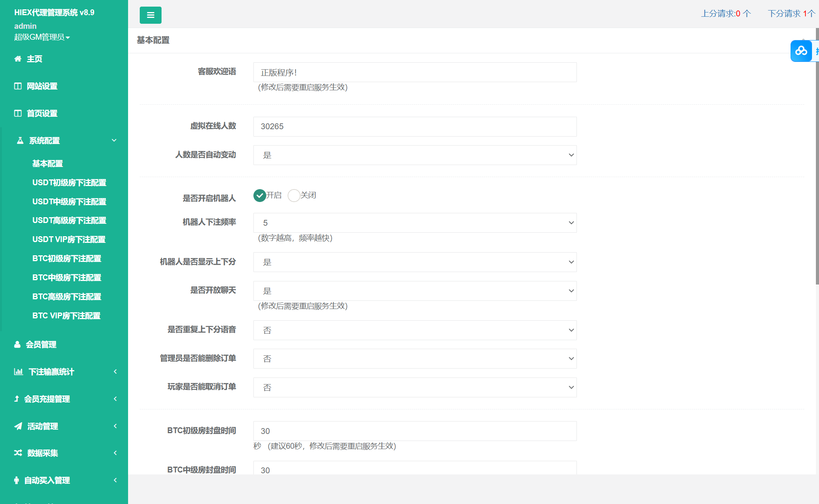Click the shuffle icon for 数据采集
Viewport: 819px width, 504px height.
tap(18, 453)
